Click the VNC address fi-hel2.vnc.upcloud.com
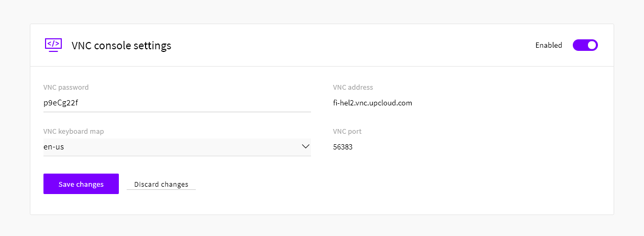The height and width of the screenshot is (236, 644). click(x=372, y=103)
